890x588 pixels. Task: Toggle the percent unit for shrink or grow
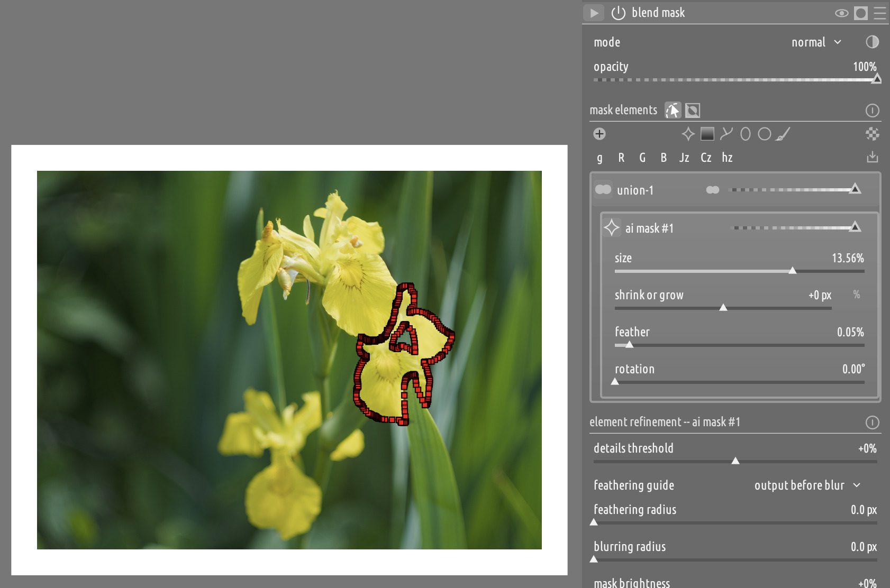[857, 295]
